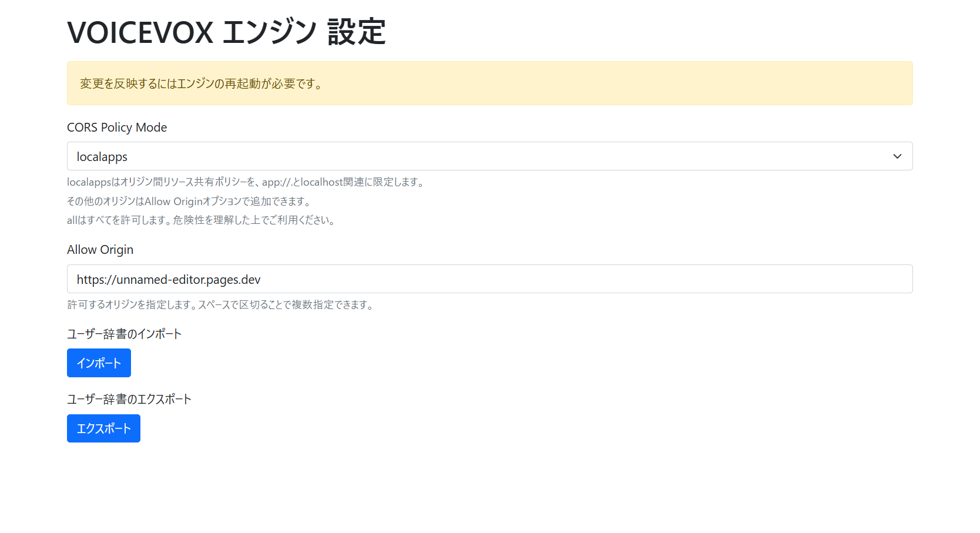
Task: Click the restart-required yellow alert message
Action: tap(489, 83)
